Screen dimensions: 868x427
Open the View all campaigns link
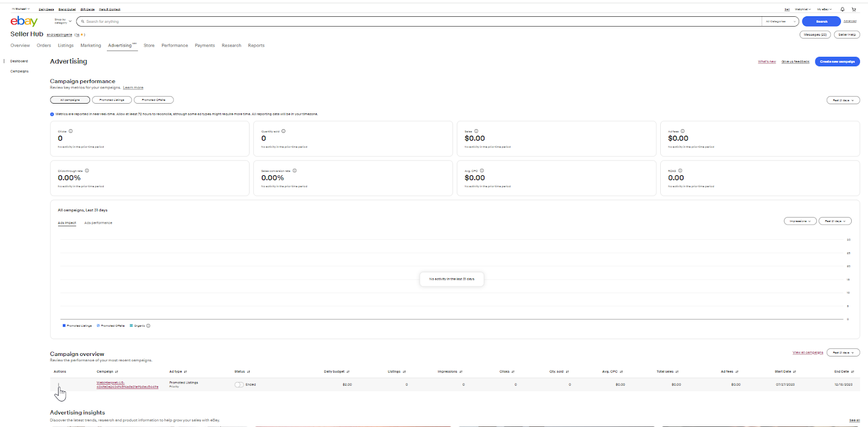tap(807, 353)
